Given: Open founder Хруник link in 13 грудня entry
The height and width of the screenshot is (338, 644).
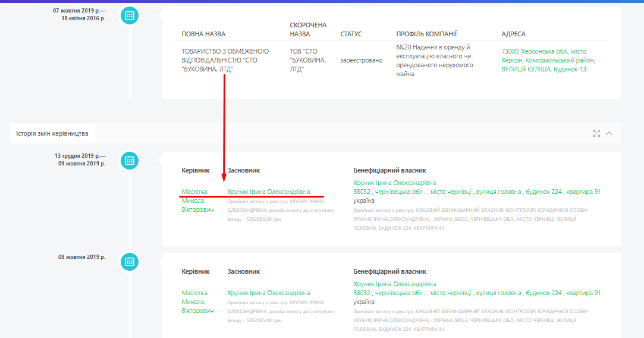Looking at the screenshot, I should tap(268, 192).
